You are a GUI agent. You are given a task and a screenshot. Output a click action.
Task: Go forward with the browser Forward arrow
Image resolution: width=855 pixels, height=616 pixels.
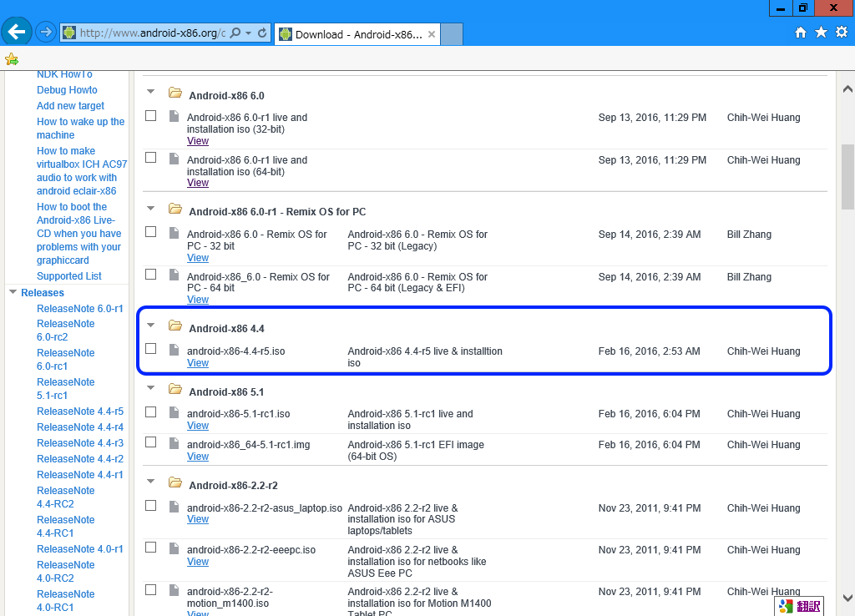pyautogui.click(x=46, y=33)
